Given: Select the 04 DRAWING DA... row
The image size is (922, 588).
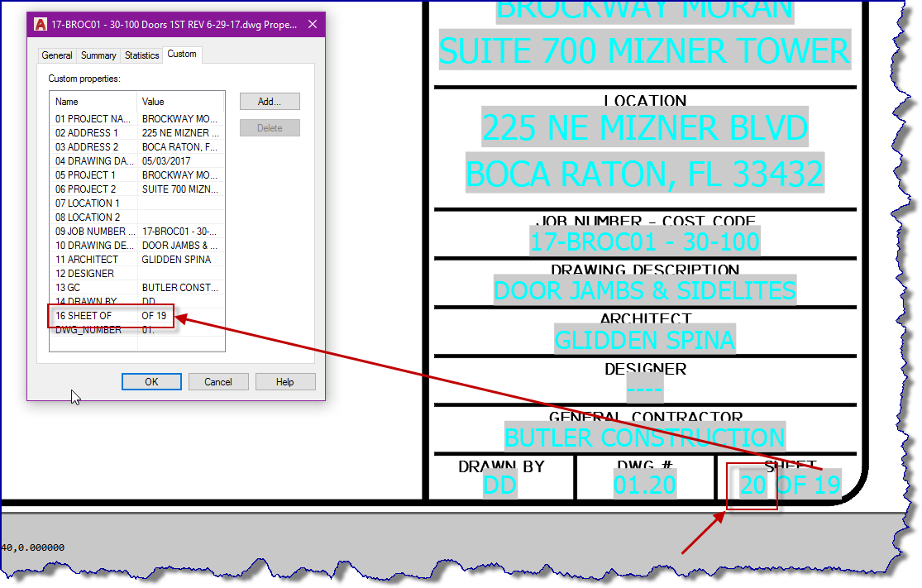Looking at the screenshot, I should (137, 161).
